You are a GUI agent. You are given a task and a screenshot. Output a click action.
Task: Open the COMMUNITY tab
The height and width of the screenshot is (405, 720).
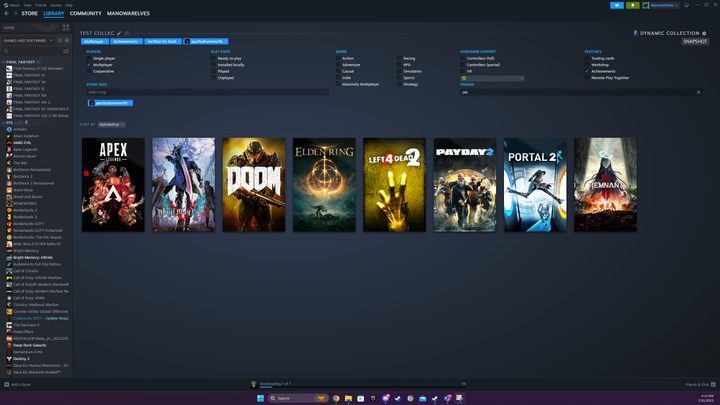(85, 13)
